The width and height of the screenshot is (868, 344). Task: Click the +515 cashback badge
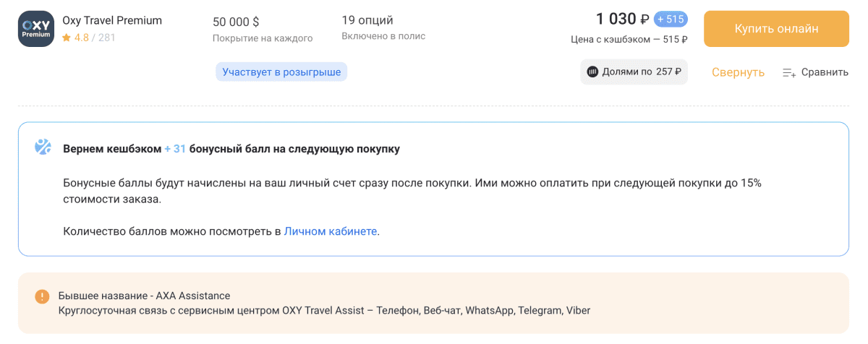pyautogui.click(x=671, y=19)
